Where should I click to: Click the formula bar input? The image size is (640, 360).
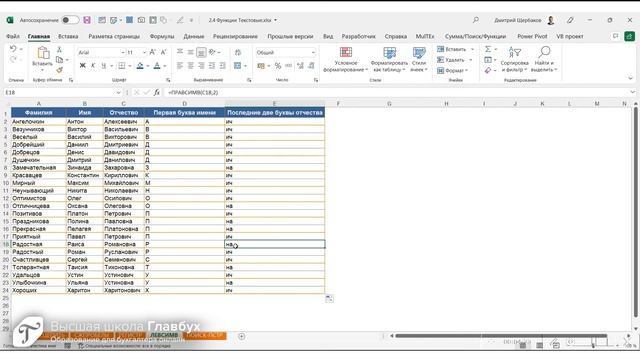pos(396,93)
